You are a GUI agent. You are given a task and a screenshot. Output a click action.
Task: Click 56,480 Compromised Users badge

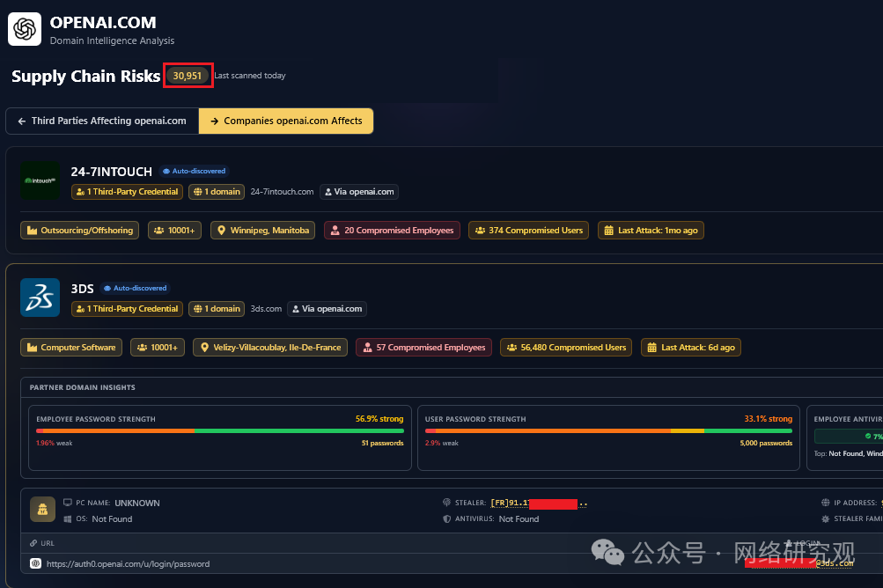point(567,348)
